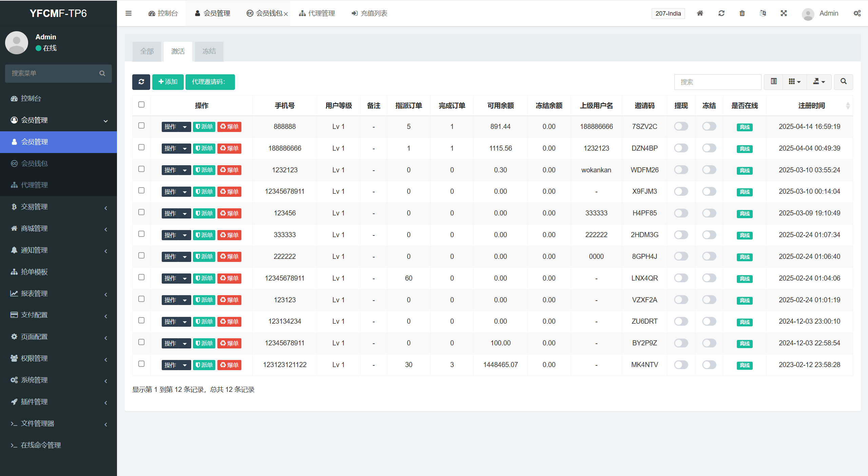This screenshot has width=868, height=476.
Task: Click the fullscreen expand icon in header
Action: pos(784,13)
